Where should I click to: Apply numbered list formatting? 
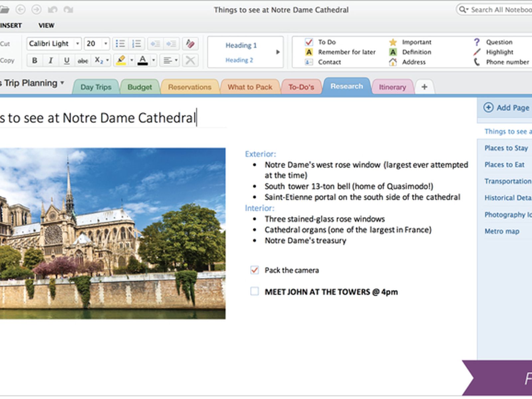(136, 44)
